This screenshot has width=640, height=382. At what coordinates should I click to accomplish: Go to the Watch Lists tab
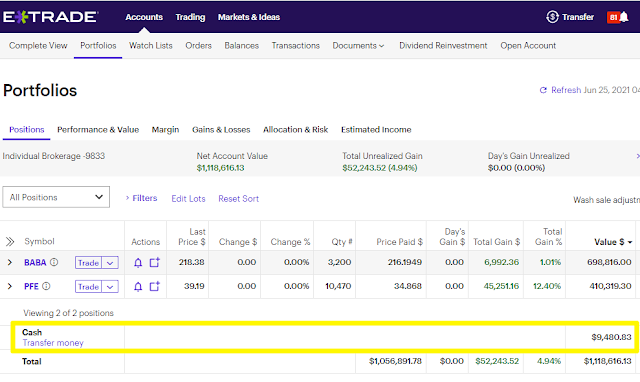[x=151, y=46]
